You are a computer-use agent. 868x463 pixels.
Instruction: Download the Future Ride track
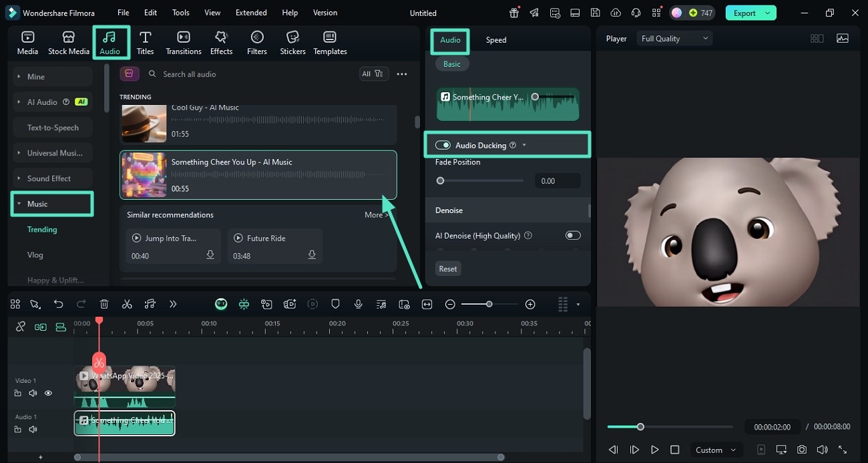pos(312,255)
